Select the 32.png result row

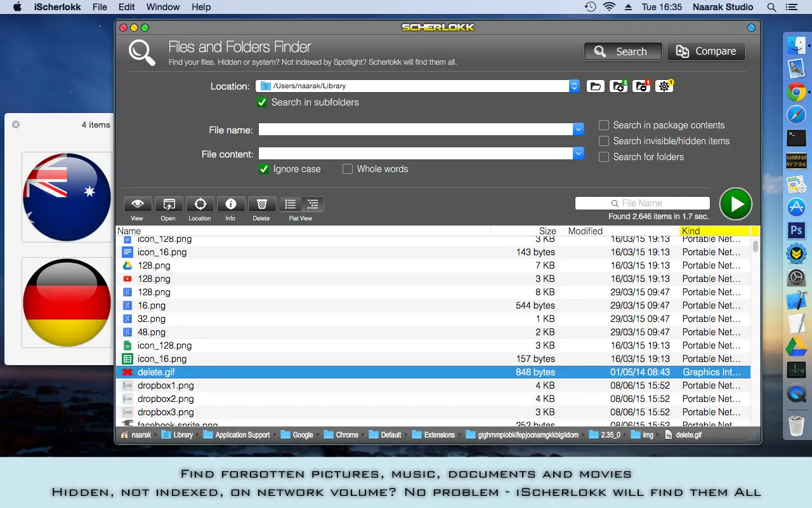(x=433, y=319)
